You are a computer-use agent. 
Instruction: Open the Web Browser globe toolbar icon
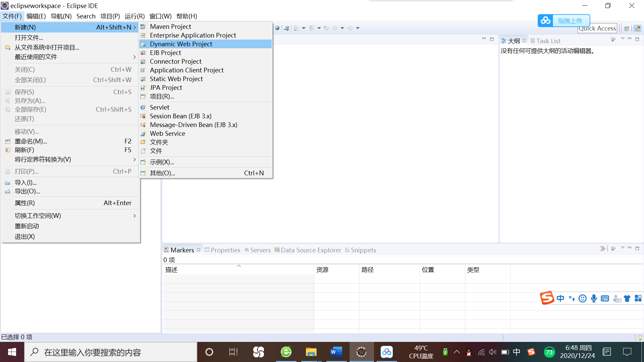click(x=278, y=28)
